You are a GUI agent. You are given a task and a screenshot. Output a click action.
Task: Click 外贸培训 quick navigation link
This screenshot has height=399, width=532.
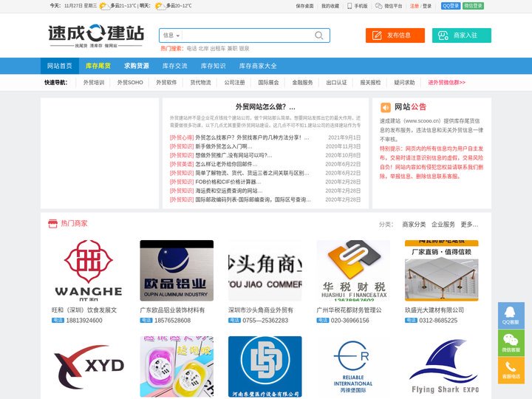coord(94,83)
